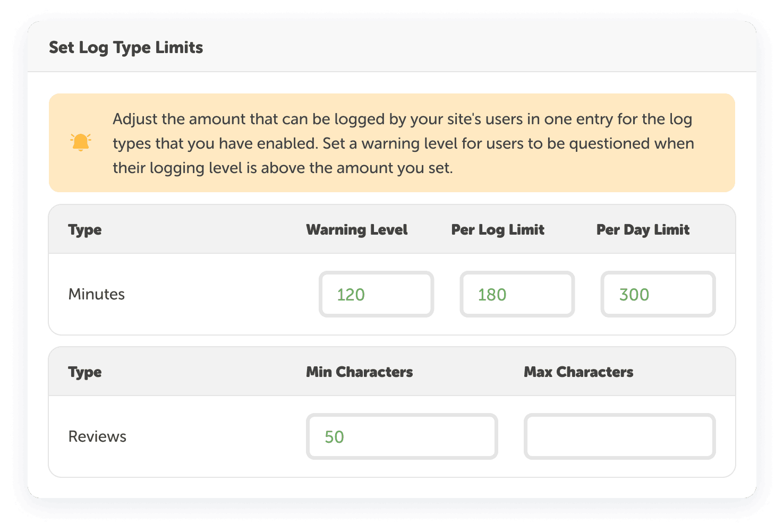Image resolution: width=784 pixels, height=532 pixels.
Task: Click the yellow warning banner text
Action: tap(402, 143)
